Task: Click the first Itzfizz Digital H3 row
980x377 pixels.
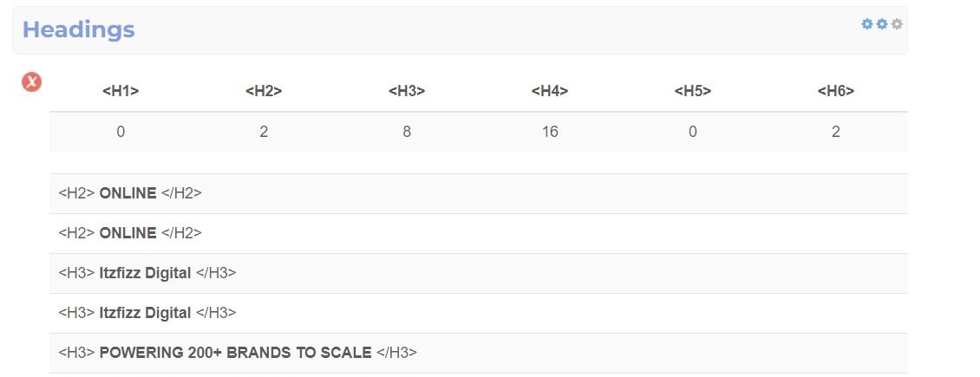Action: pos(479,273)
